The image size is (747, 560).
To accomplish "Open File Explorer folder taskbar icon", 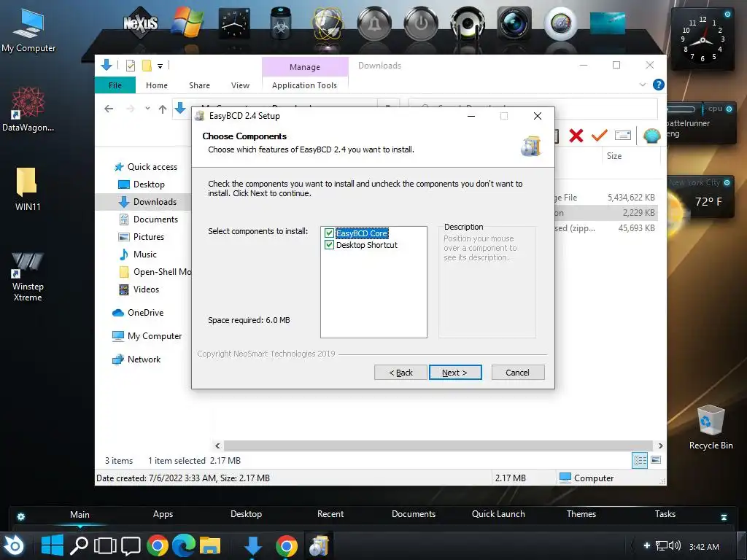I will pos(210,545).
